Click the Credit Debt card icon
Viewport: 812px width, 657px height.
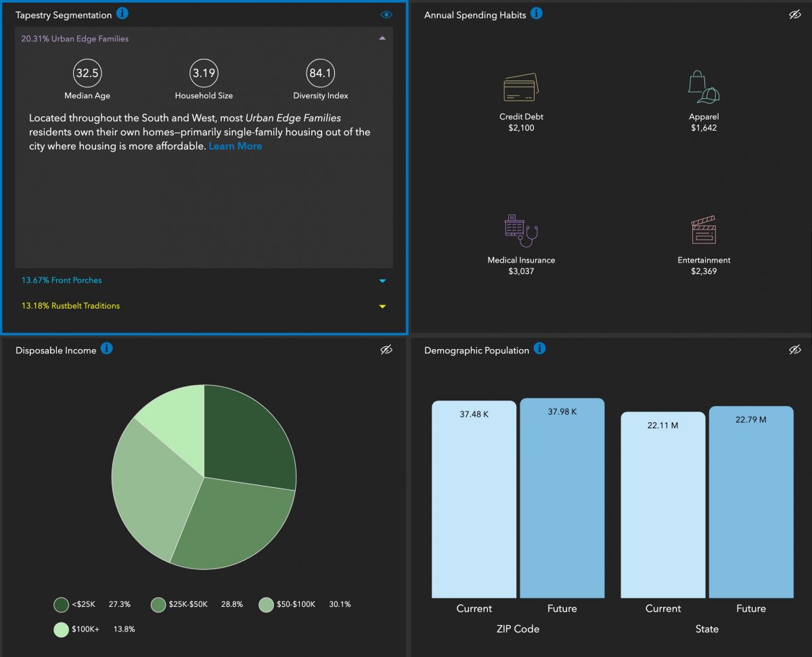click(x=520, y=88)
